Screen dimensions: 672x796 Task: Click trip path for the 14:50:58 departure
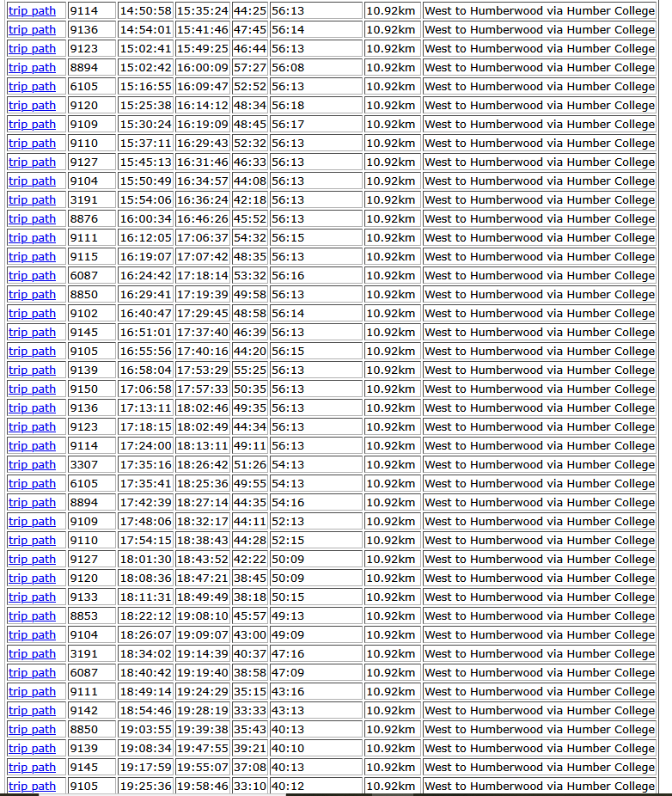click(x=32, y=11)
